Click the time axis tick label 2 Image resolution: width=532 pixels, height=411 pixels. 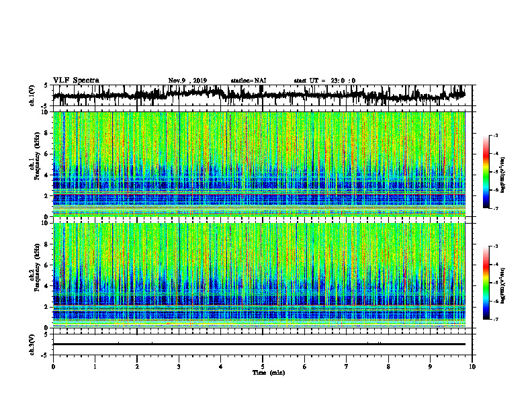click(x=137, y=367)
